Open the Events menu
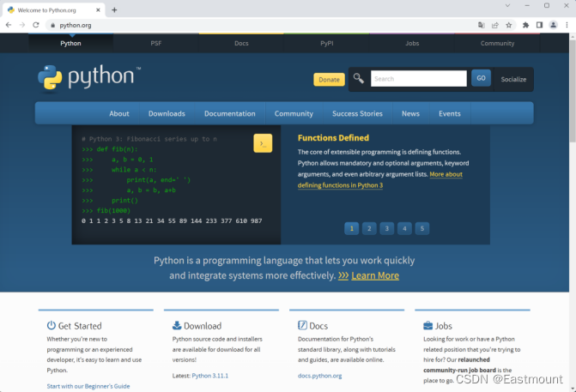The image size is (576, 392). (x=450, y=114)
